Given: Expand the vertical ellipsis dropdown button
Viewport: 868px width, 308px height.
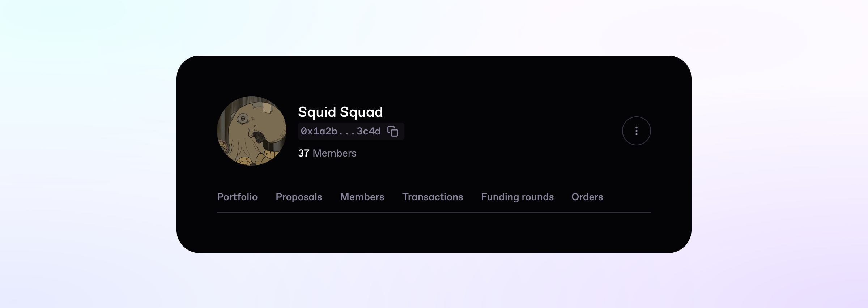Looking at the screenshot, I should tap(636, 131).
